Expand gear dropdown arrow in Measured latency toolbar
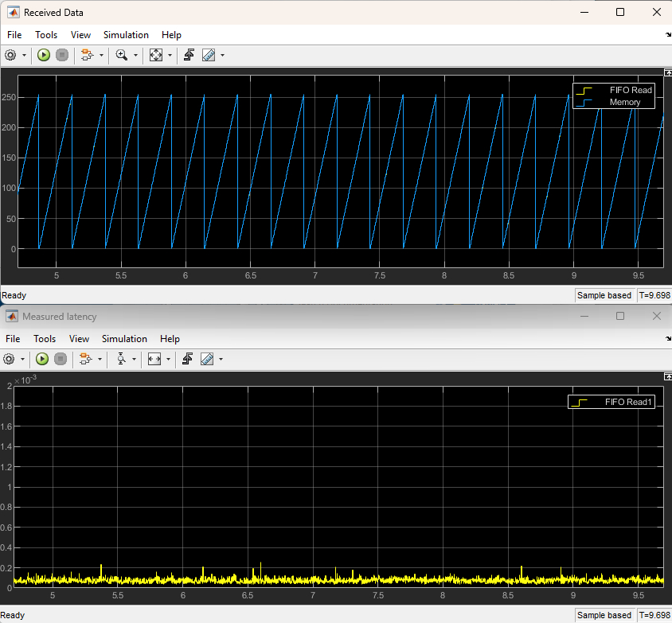This screenshot has width=672, height=623. point(23,360)
